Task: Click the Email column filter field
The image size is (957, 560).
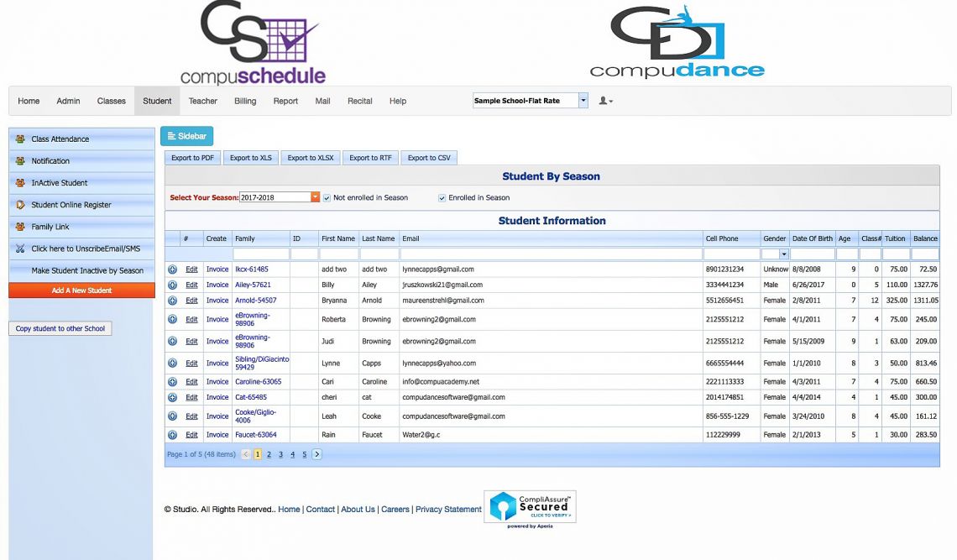Action: pos(551,254)
